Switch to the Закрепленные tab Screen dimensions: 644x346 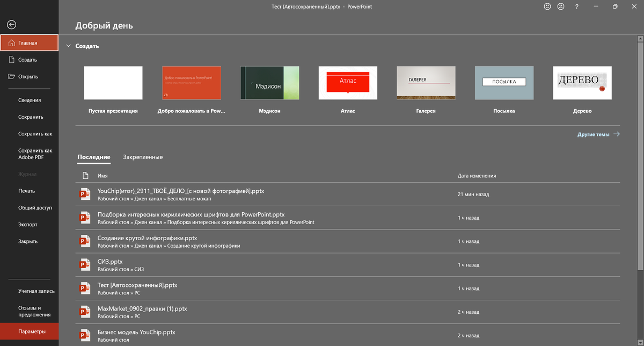(143, 157)
